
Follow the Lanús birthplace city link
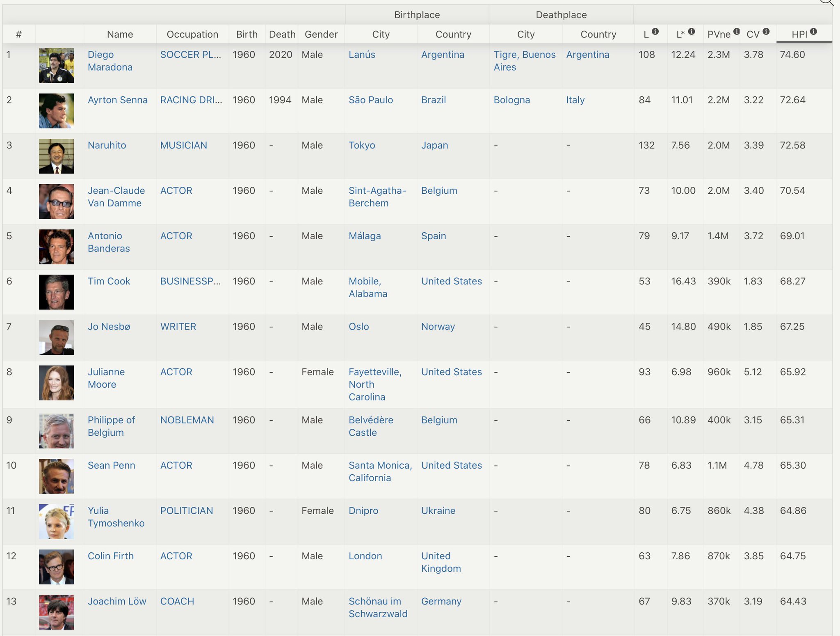[362, 55]
